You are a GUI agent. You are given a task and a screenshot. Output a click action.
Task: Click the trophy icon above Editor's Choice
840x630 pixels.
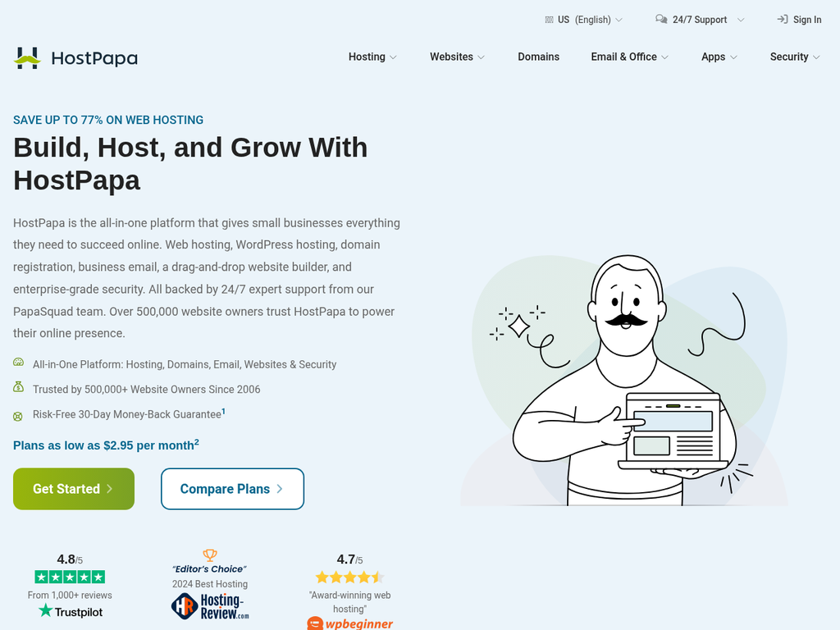coord(210,555)
